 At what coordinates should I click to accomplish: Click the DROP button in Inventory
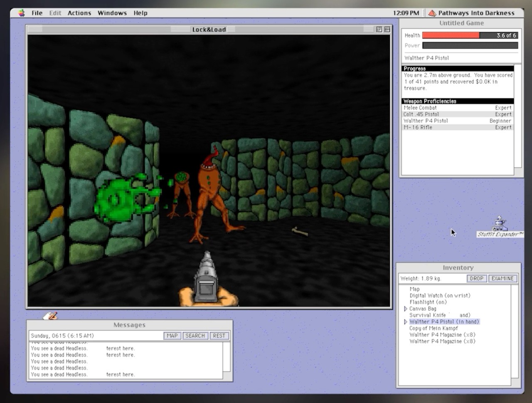(x=476, y=278)
